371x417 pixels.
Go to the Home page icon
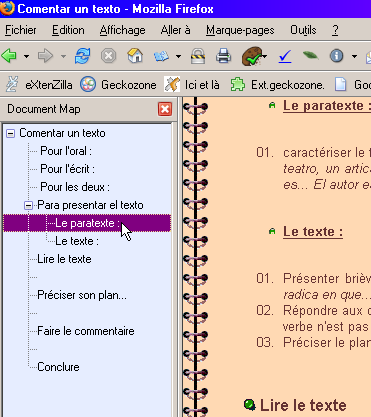pos(135,55)
